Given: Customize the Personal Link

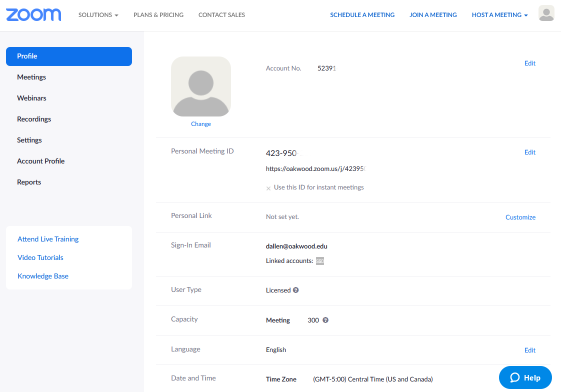Looking at the screenshot, I should (x=520, y=217).
